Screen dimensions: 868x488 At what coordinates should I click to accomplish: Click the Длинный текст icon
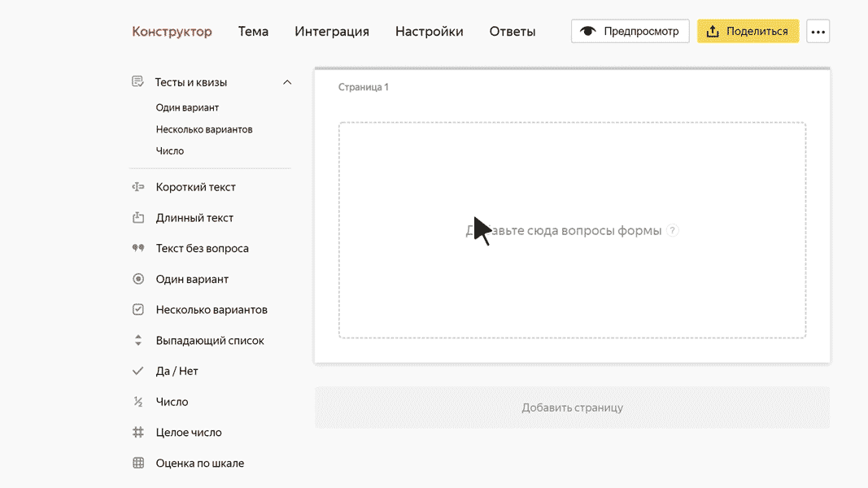coord(137,217)
